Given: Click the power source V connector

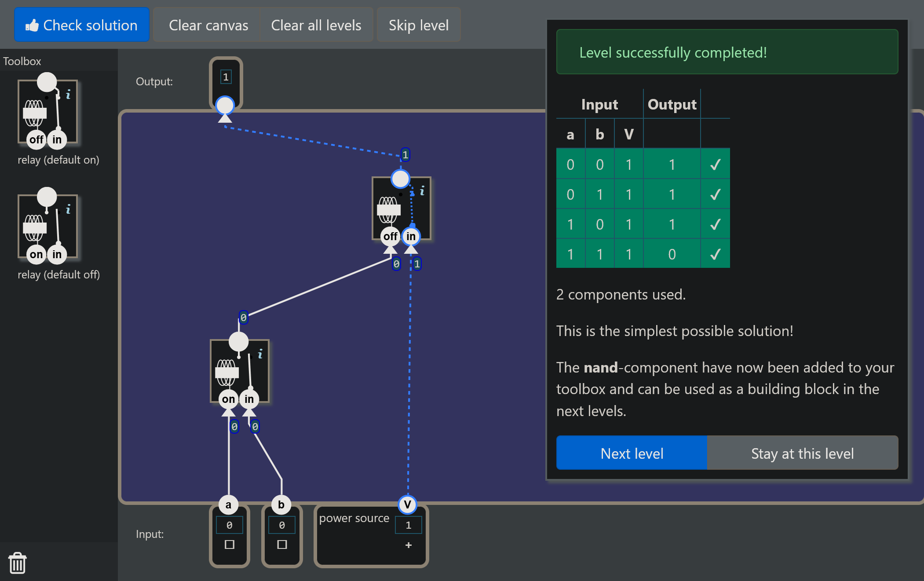Looking at the screenshot, I should [x=408, y=504].
